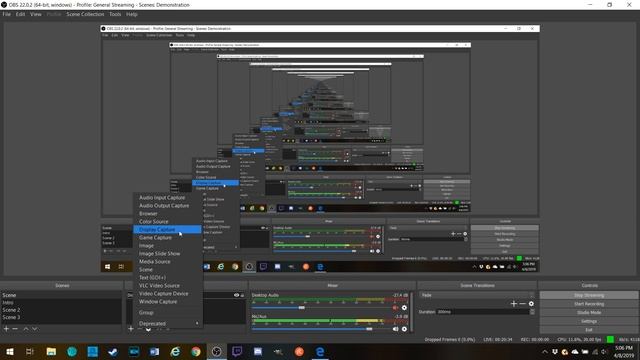The image size is (640, 360).
Task: Click Exit button in Controls
Action: click(x=589, y=330)
